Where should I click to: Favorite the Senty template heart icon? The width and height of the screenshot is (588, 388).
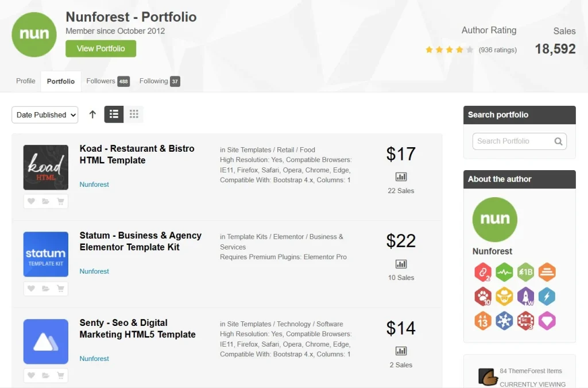click(31, 375)
